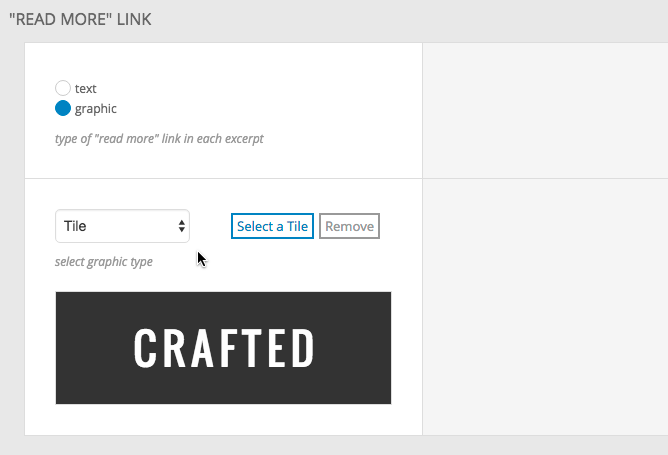Click the CRAFTED tile preview image
The height and width of the screenshot is (455, 668).
[x=223, y=348]
